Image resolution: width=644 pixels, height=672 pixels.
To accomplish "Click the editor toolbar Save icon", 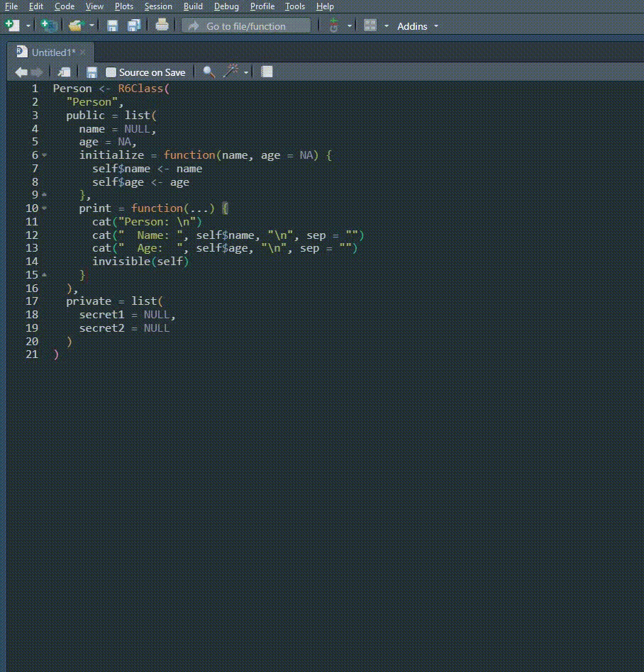I will [91, 72].
